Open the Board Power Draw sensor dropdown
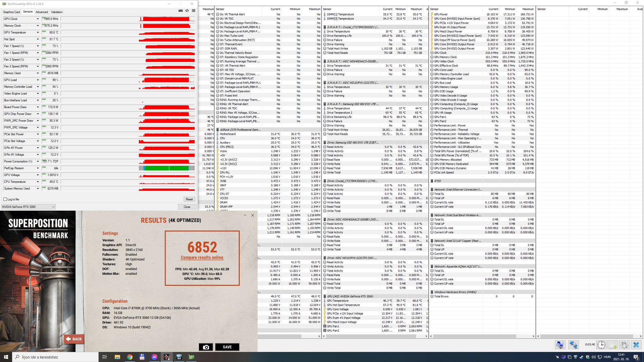Viewport: 644px width, 362px height. 38,107
